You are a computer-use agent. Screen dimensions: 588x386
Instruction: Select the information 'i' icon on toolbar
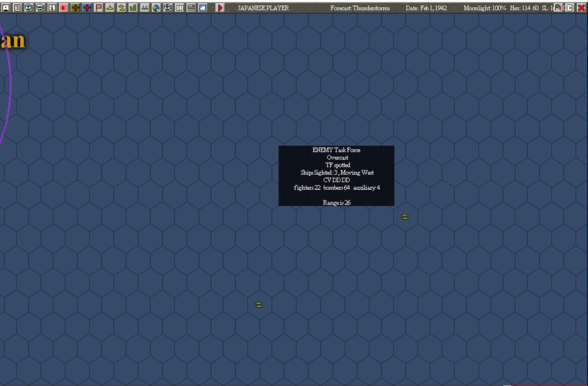pyautogui.click(x=51, y=7)
